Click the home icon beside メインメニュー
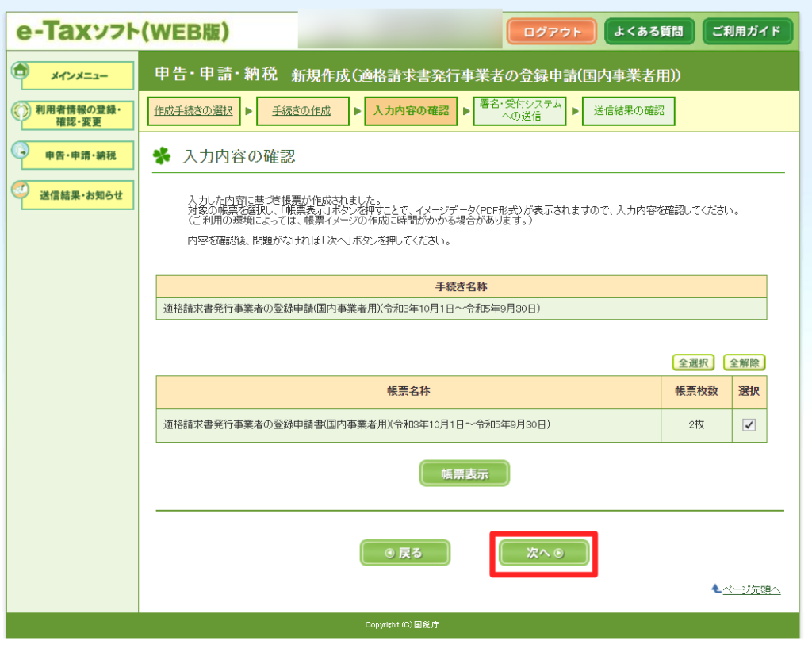The height and width of the screenshot is (652, 812). (x=21, y=70)
